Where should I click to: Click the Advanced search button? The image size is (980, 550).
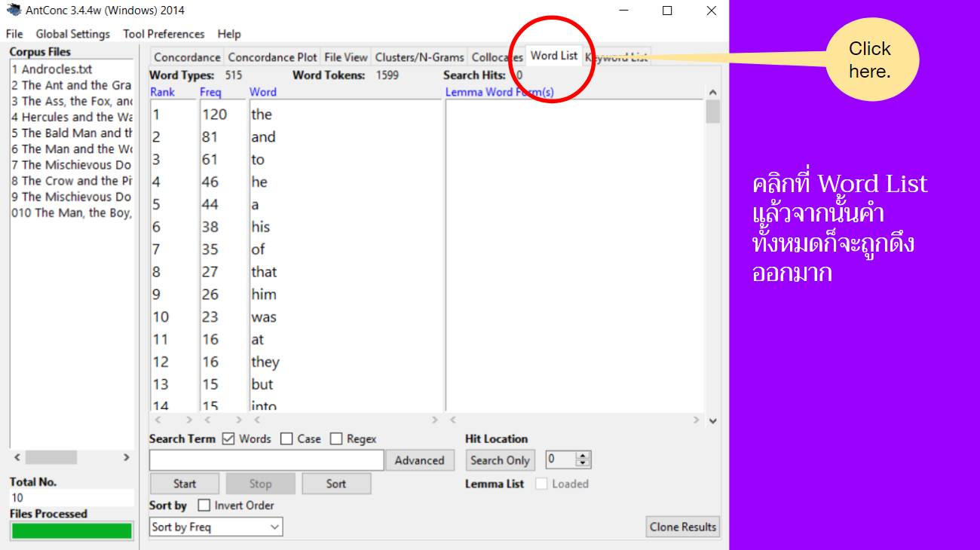419,460
